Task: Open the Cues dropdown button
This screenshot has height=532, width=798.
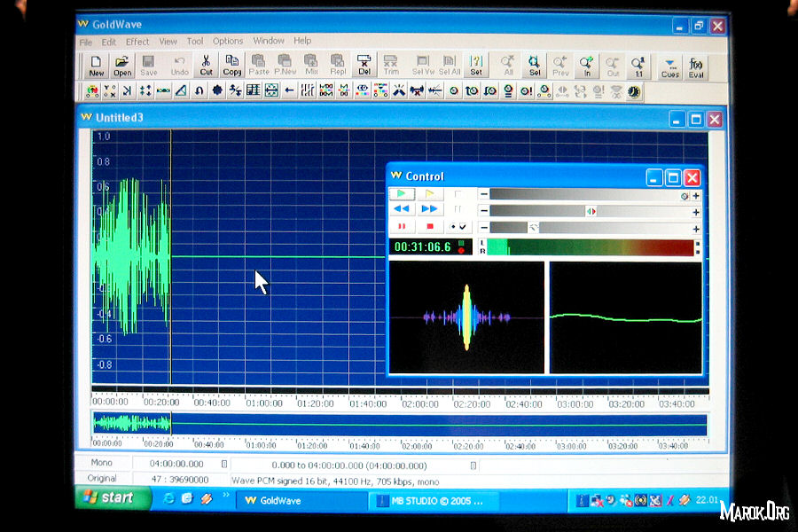Action: tap(669, 67)
